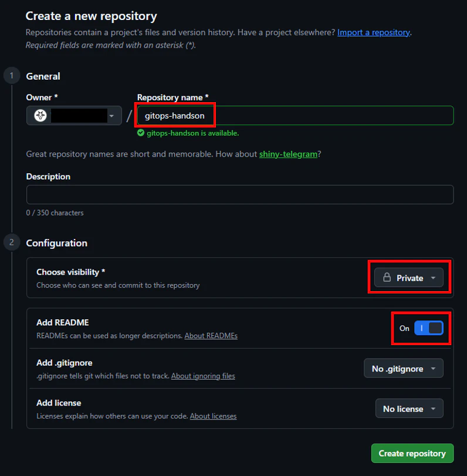Viewport: 467px width, 476px height.
Task: Open the Import a repository link
Action: (x=374, y=32)
